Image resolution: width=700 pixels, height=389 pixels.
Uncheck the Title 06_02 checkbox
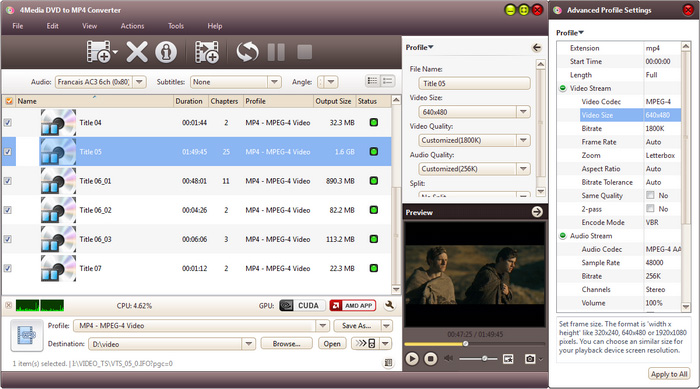tap(8, 210)
